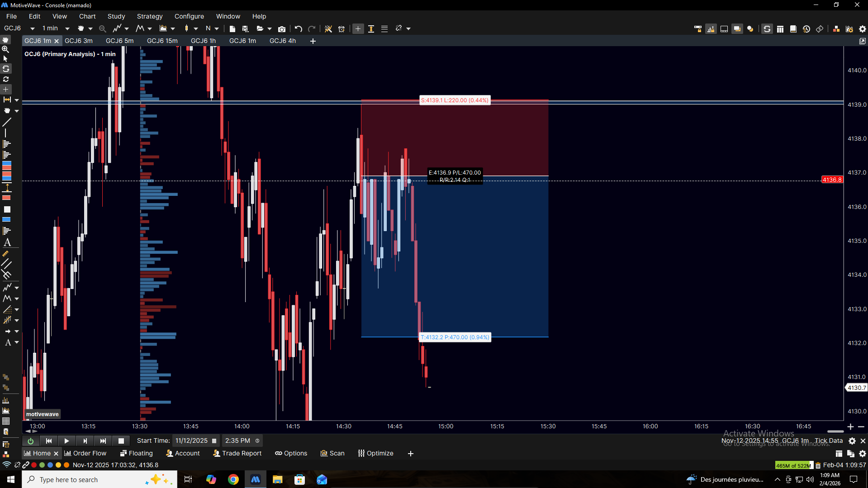Expand the N dropdown in toolbar
The image size is (868, 488).
217,28
